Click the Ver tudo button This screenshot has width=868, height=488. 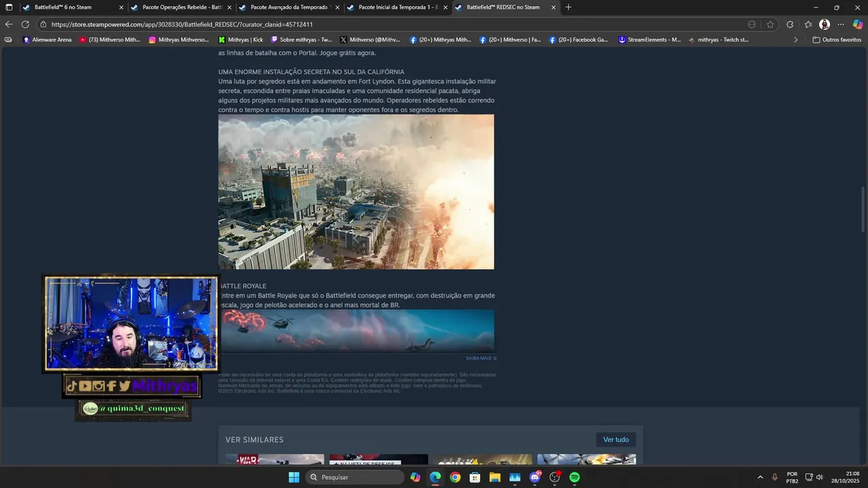point(616,439)
